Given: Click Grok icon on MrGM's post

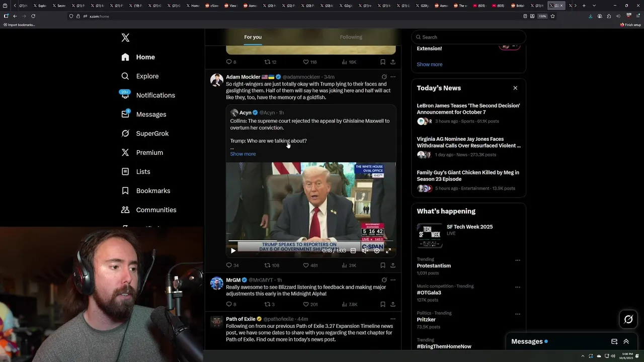Looking at the screenshot, I should coord(384,280).
